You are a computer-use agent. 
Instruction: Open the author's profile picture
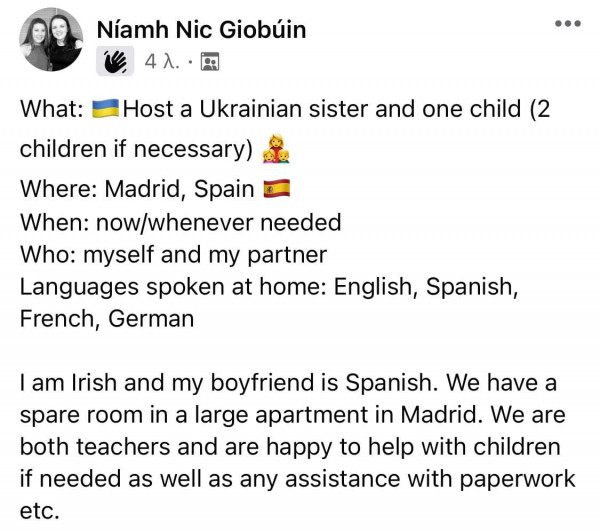click(50, 40)
